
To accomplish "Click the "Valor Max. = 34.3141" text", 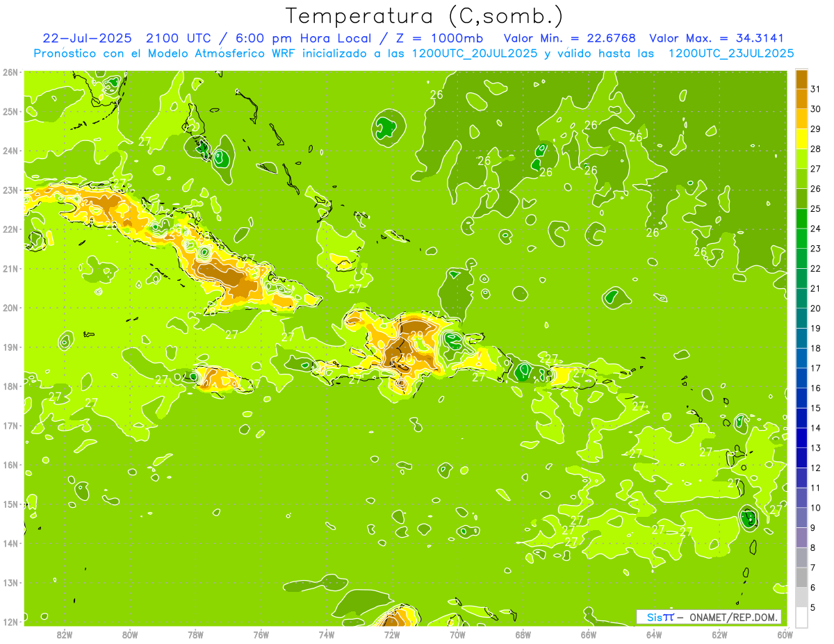I will (717, 38).
